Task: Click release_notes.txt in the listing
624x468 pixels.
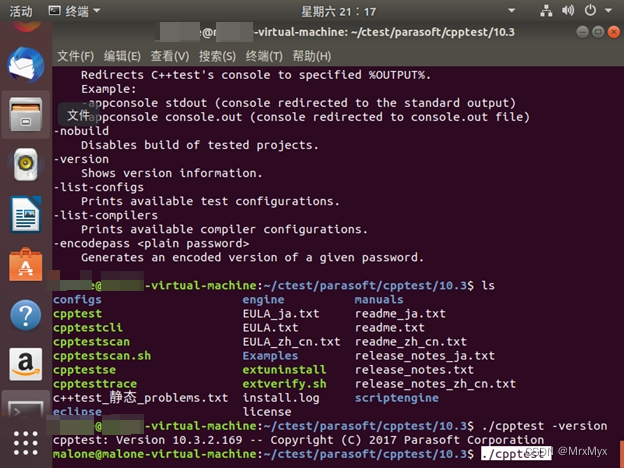Action: point(414,370)
